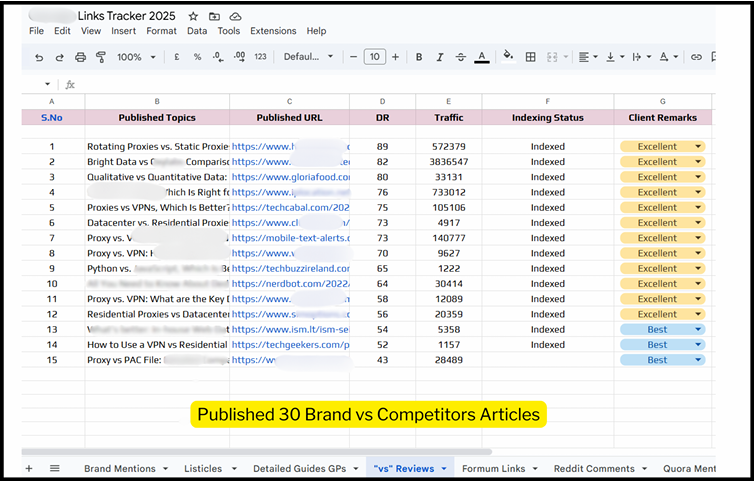The image size is (754, 481).
Task: Open the Extensions menu
Action: coord(273,31)
